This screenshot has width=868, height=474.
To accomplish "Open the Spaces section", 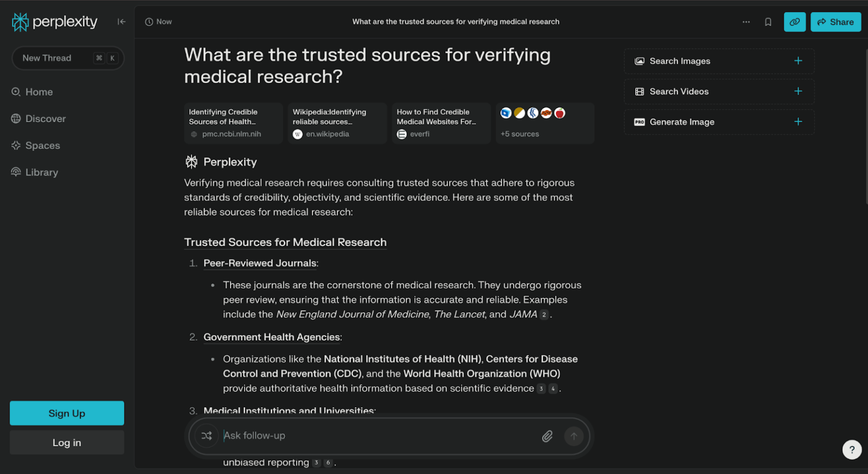I will (41, 145).
